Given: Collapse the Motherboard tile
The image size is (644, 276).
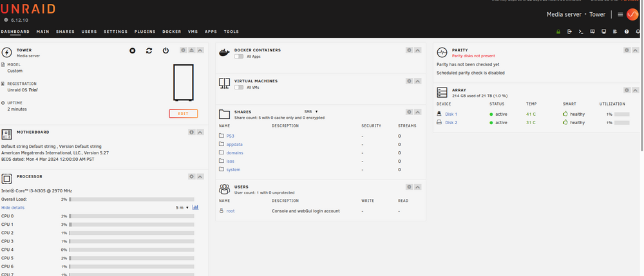Looking at the screenshot, I should pyautogui.click(x=200, y=132).
